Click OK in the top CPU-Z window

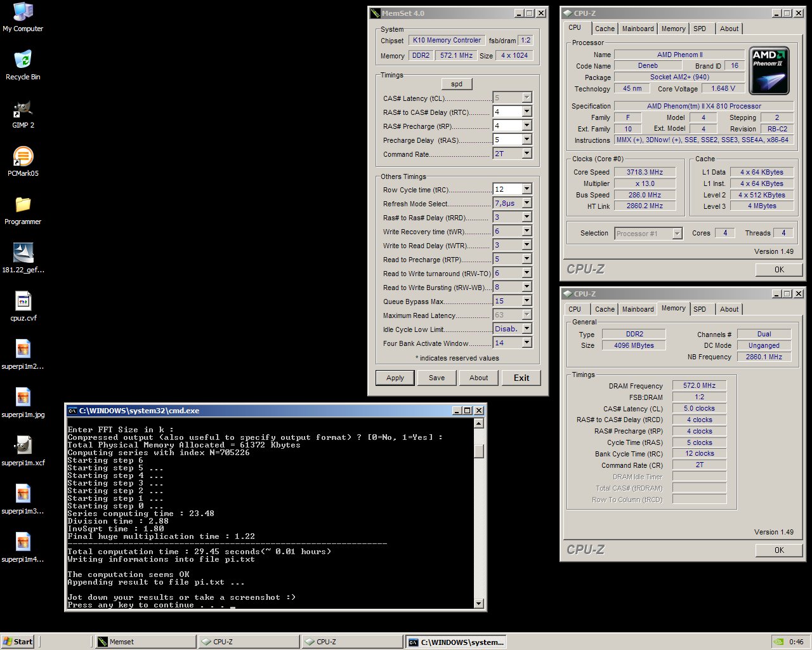tap(779, 270)
